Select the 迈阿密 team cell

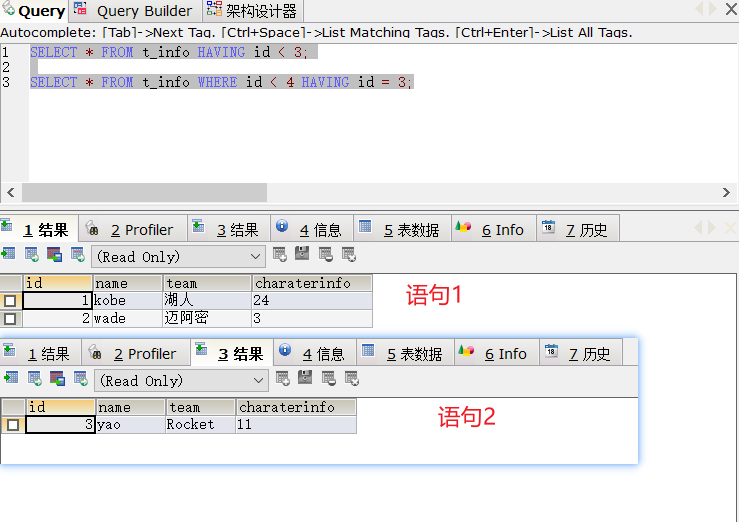coord(207,318)
